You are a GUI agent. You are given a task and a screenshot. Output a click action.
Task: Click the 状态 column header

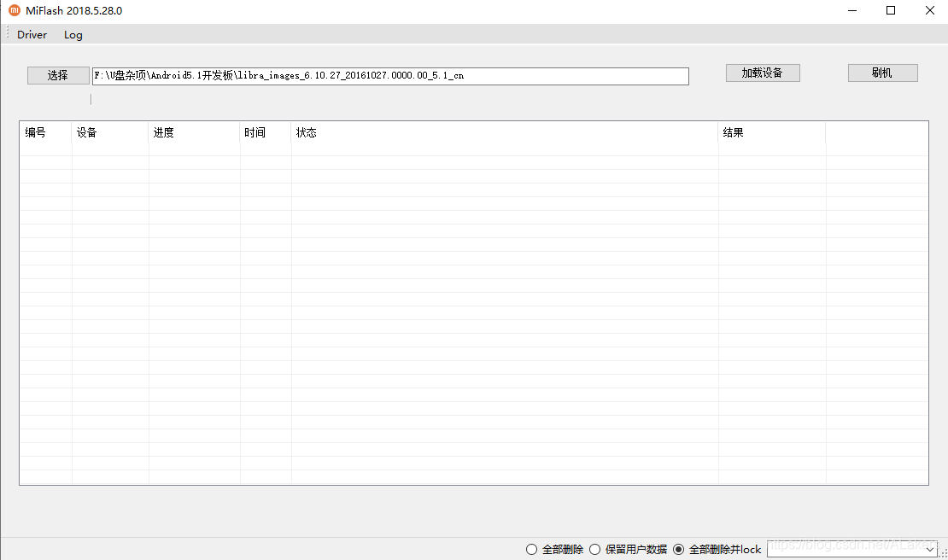[x=504, y=132]
